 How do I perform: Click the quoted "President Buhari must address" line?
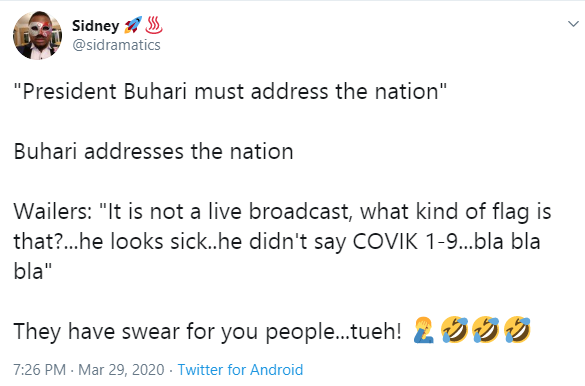point(230,91)
